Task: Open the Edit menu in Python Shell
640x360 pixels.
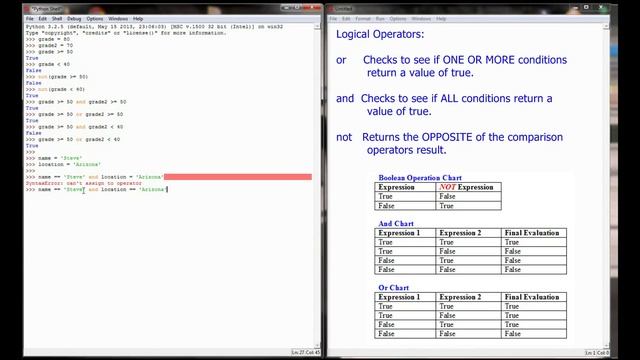Action: coord(42,19)
